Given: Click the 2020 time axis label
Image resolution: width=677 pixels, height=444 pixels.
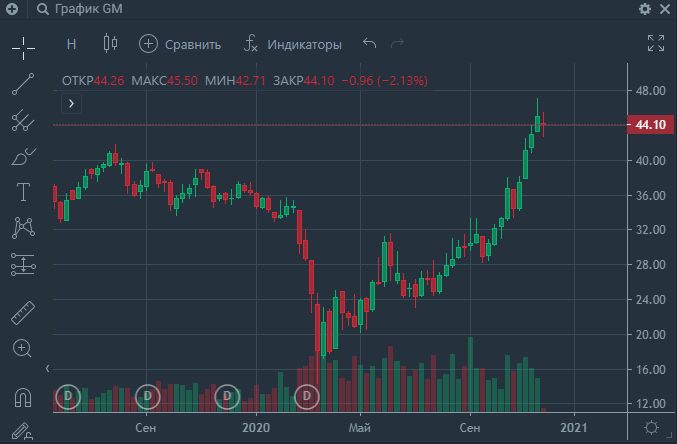Looking at the screenshot, I should [x=256, y=428].
